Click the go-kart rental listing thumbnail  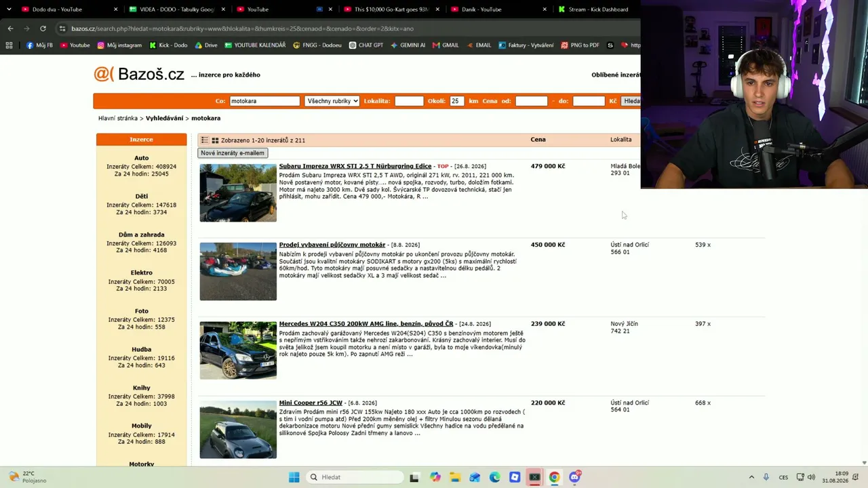238,272
